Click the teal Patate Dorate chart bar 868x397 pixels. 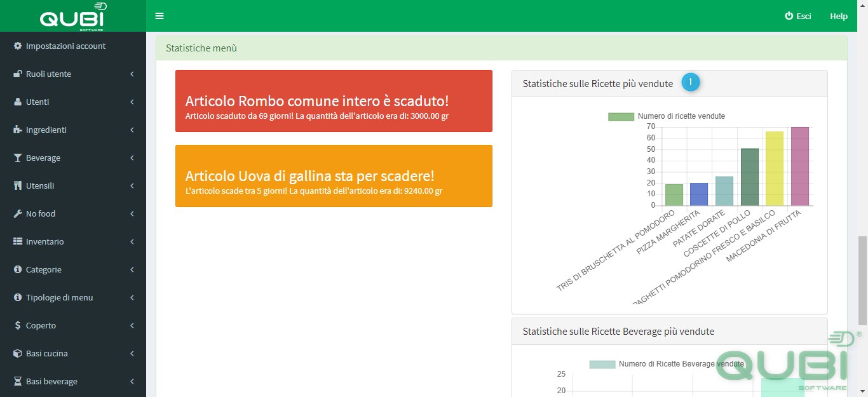(x=724, y=191)
